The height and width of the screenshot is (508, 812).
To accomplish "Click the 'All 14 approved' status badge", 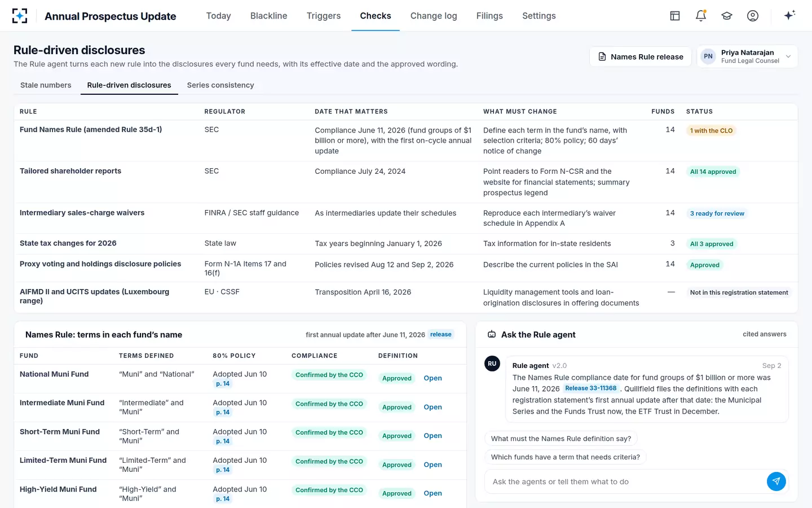I will pyautogui.click(x=713, y=172).
